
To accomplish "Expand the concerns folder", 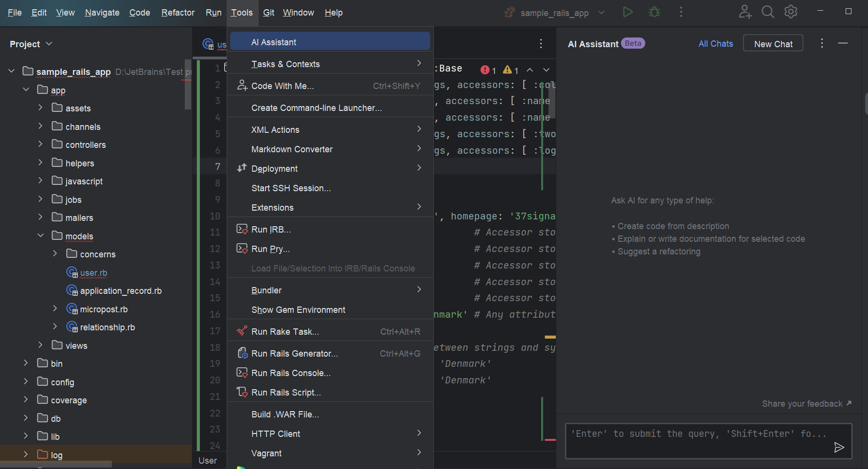I will (55, 253).
